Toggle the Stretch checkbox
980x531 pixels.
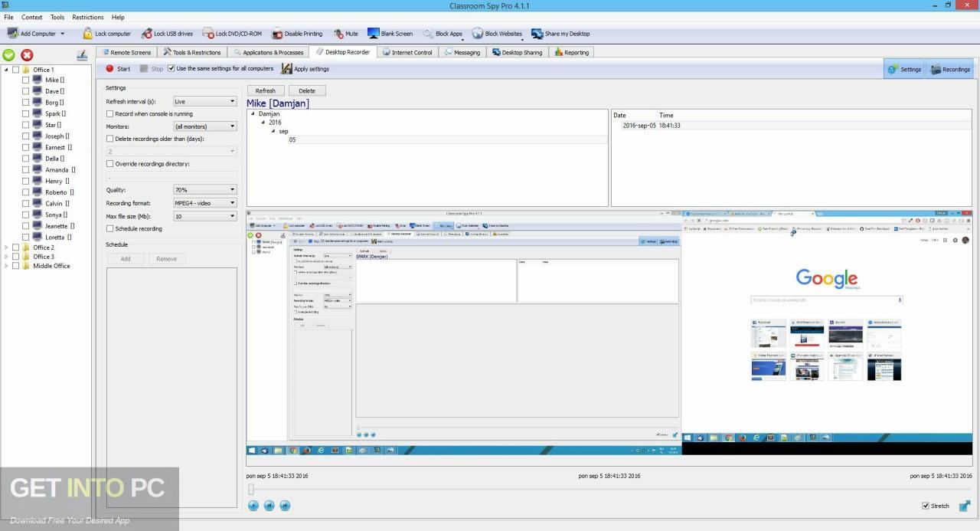pyautogui.click(x=926, y=506)
